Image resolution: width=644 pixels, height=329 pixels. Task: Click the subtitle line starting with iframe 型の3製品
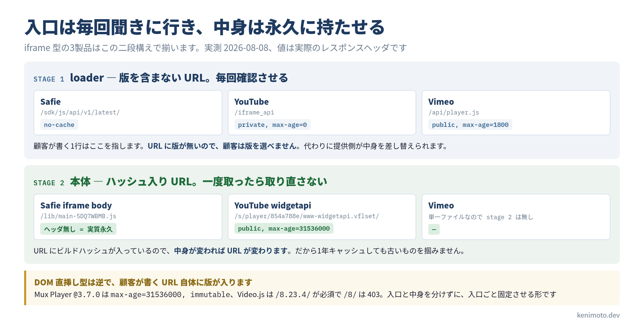point(215,48)
